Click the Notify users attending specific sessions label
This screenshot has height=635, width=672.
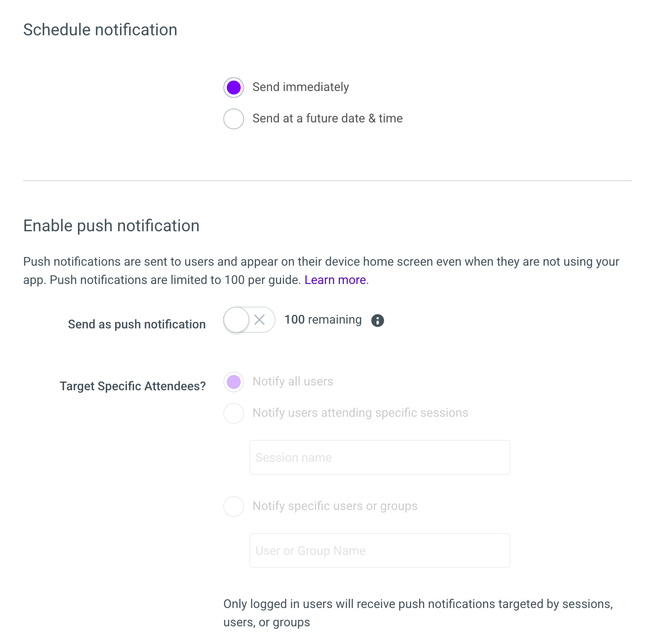(x=360, y=413)
